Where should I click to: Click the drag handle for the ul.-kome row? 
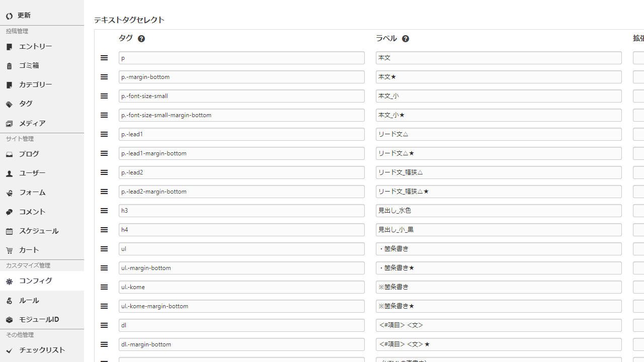click(x=104, y=287)
